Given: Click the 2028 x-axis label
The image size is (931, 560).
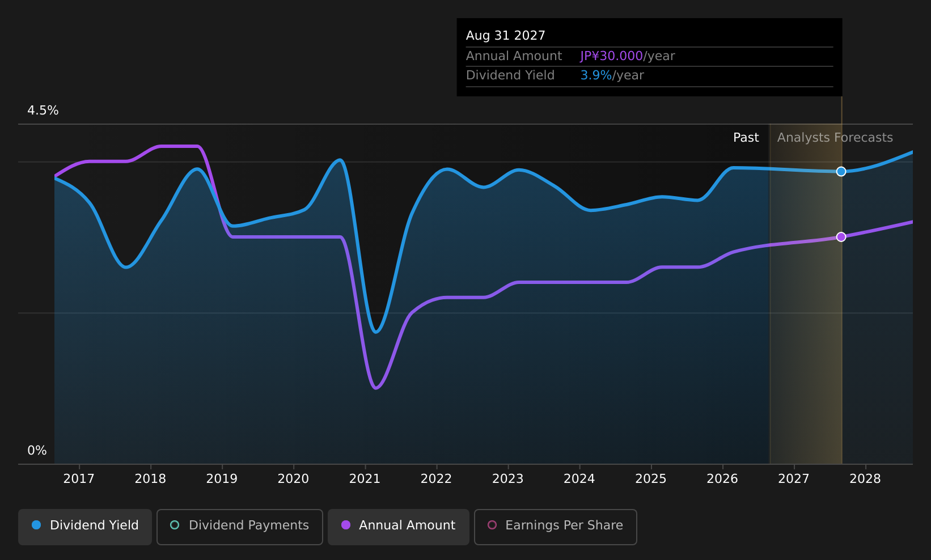Looking at the screenshot, I should point(865,479).
